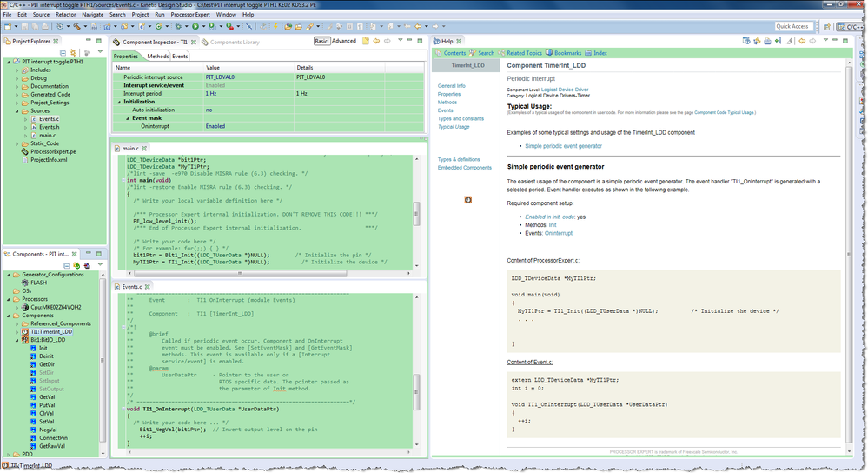Toggle Auto initialization value 'no'

click(209, 110)
